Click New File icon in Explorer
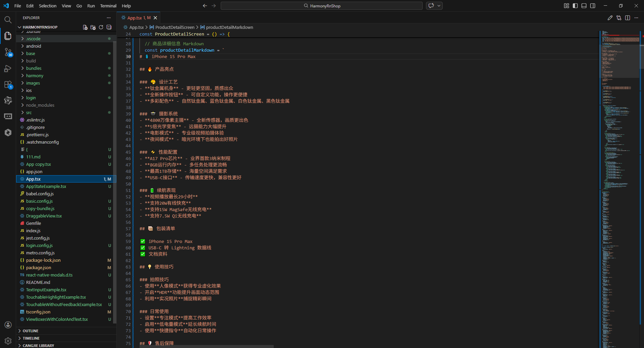 [x=85, y=27]
